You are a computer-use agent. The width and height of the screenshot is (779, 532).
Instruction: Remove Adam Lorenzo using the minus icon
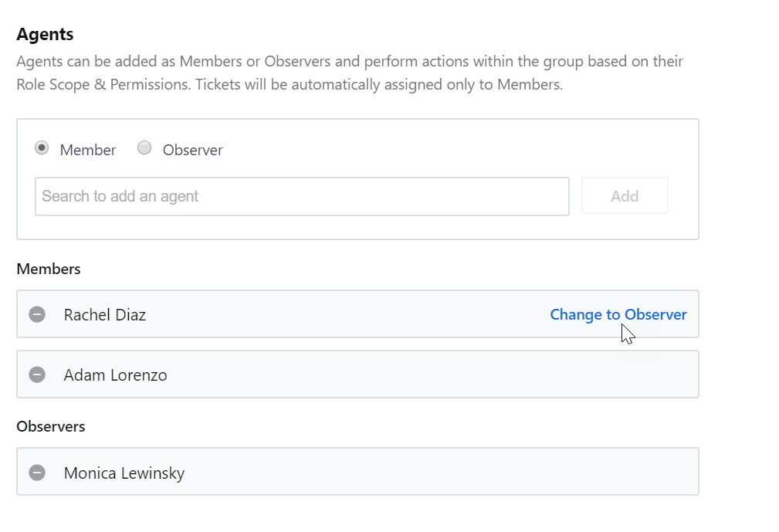[x=37, y=374]
